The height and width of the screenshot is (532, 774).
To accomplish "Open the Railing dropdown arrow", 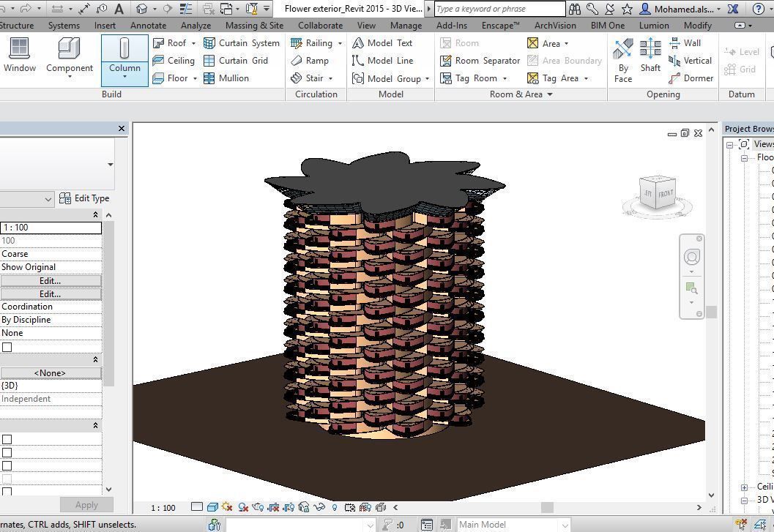I will point(340,43).
